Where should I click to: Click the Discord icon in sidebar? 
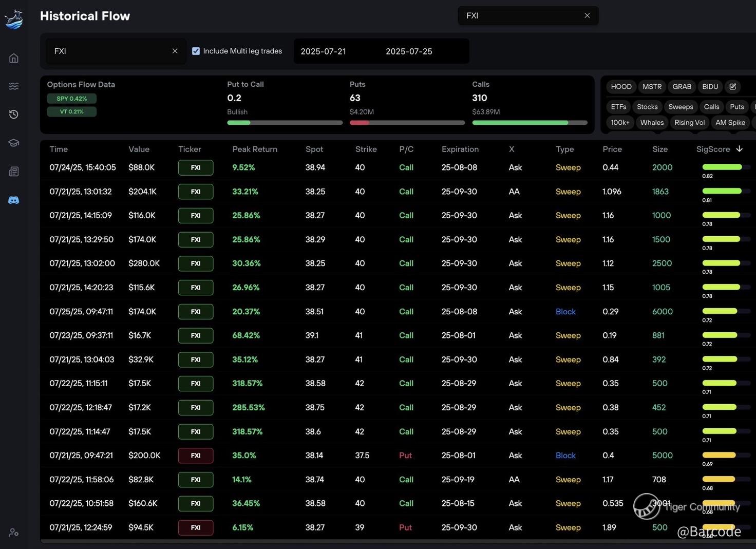coord(14,200)
